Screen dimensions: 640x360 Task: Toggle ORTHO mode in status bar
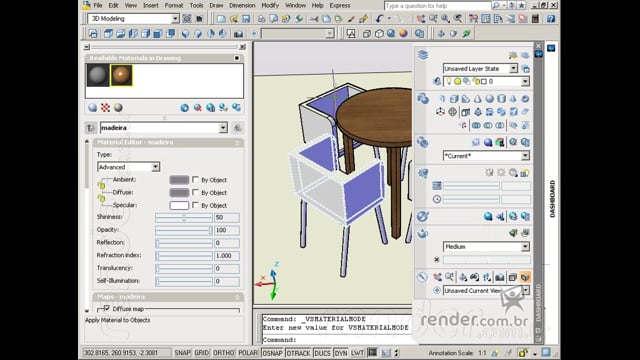point(224,353)
